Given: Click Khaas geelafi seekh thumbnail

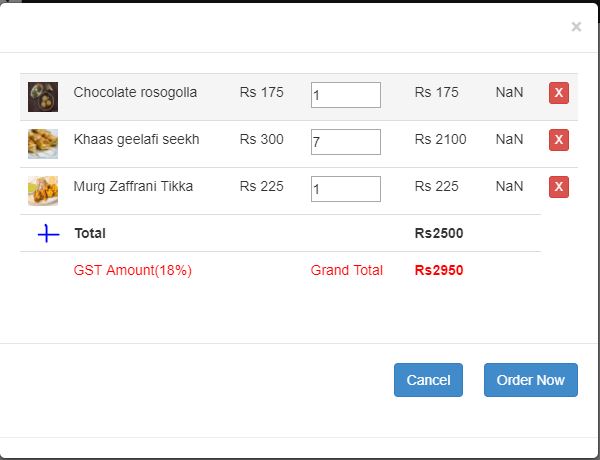Looking at the screenshot, I should click(43, 143).
